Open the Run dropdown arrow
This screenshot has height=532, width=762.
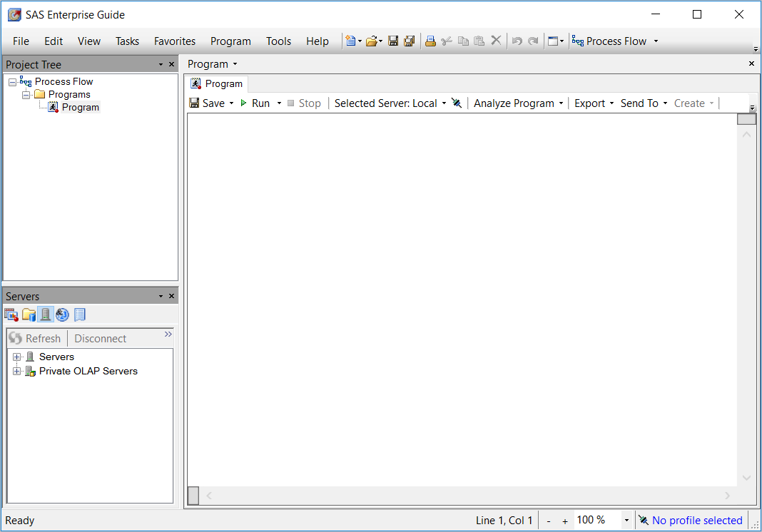click(279, 103)
